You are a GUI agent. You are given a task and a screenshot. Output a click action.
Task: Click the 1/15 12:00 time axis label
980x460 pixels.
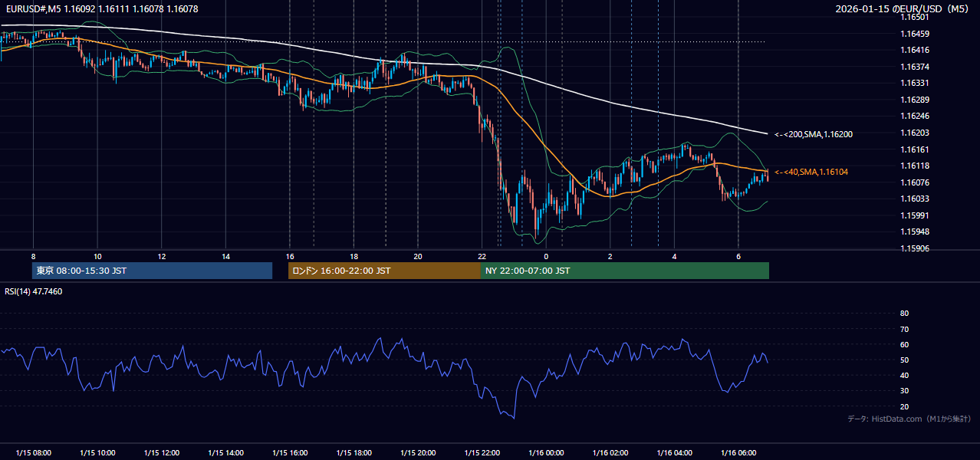(x=161, y=453)
